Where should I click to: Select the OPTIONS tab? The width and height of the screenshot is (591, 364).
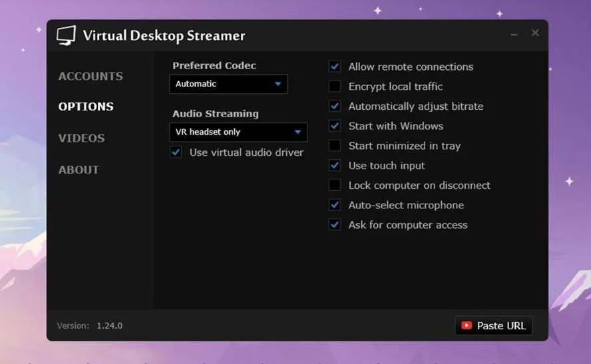[x=86, y=106]
